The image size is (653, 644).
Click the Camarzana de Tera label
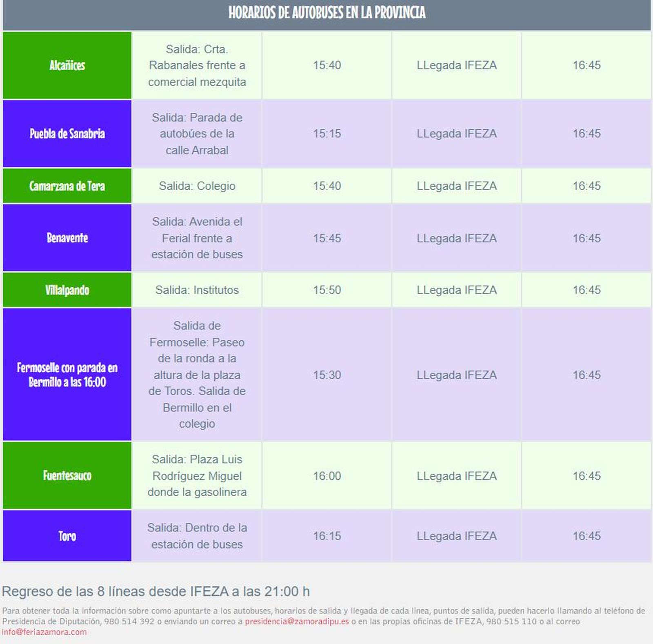click(x=67, y=186)
